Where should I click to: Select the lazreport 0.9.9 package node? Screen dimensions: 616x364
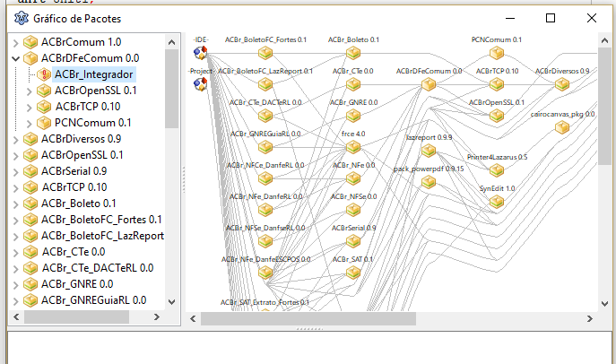tap(429, 151)
